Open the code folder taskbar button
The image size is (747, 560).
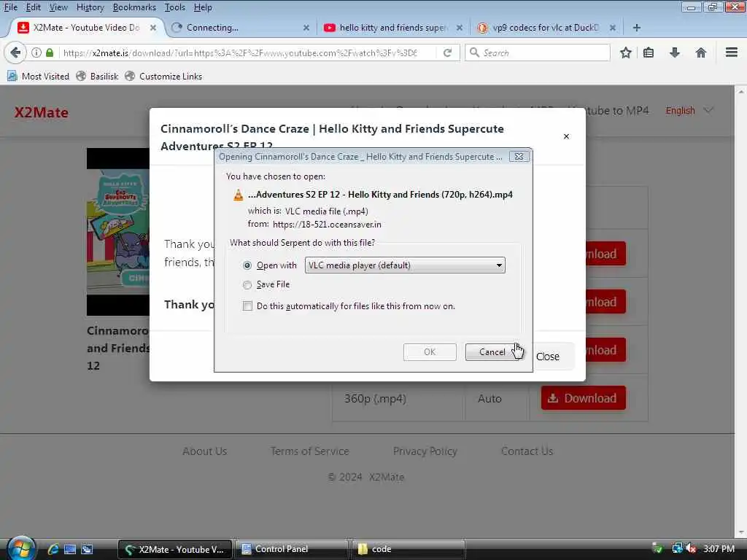coord(408,549)
